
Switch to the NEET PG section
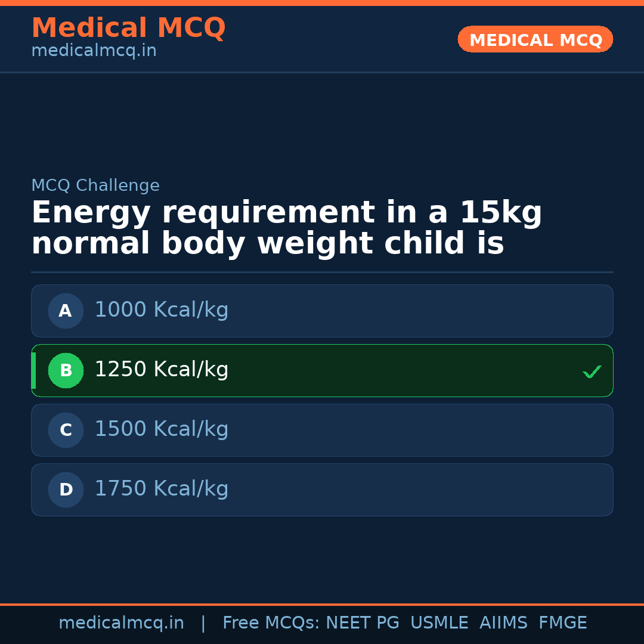click(x=362, y=623)
